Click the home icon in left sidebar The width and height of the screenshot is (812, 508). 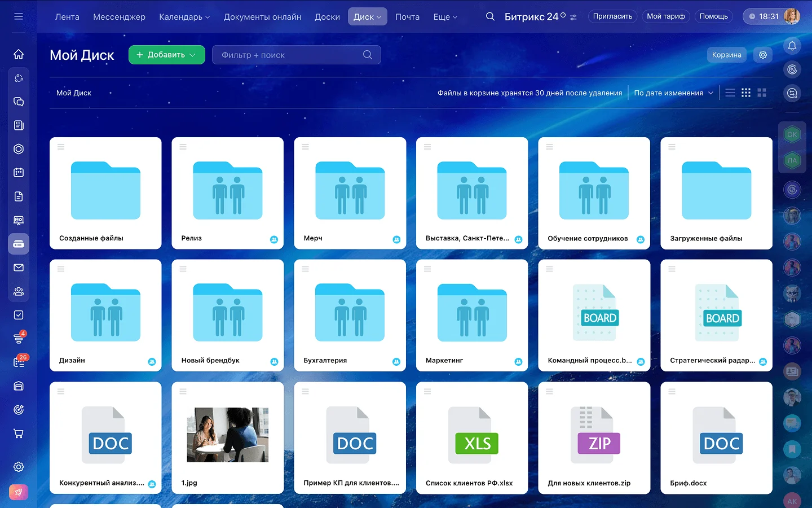(19, 54)
